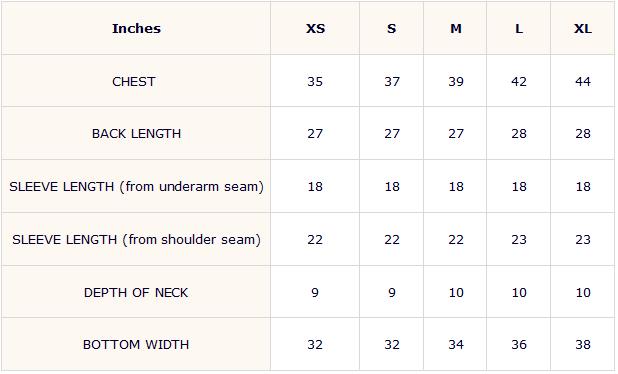
Task: Click the BACK LENGTH row label
Action: [136, 134]
